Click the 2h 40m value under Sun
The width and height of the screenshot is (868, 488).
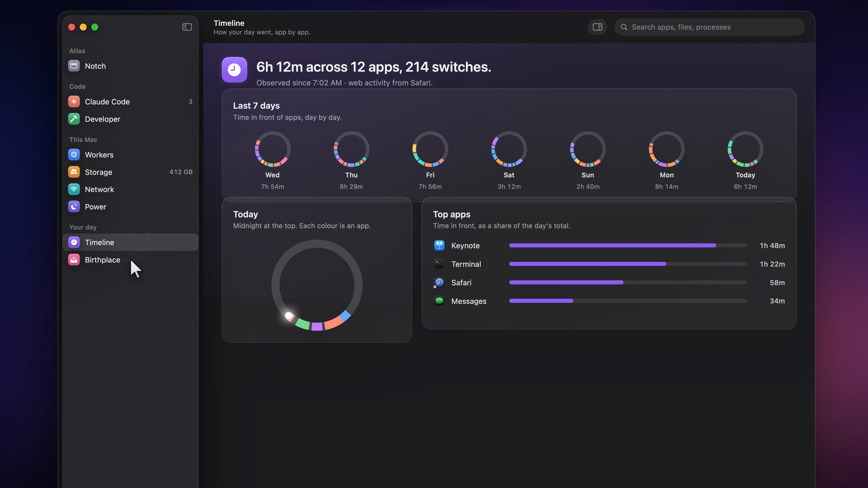click(588, 186)
